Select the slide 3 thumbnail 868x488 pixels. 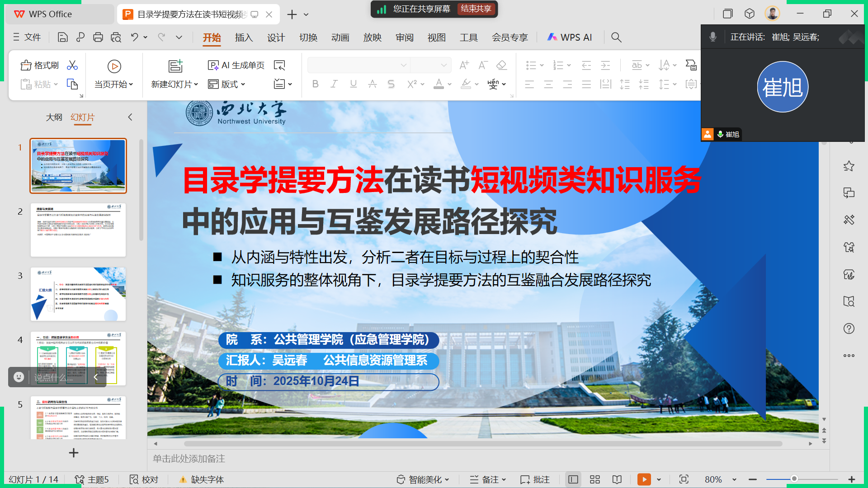78,294
